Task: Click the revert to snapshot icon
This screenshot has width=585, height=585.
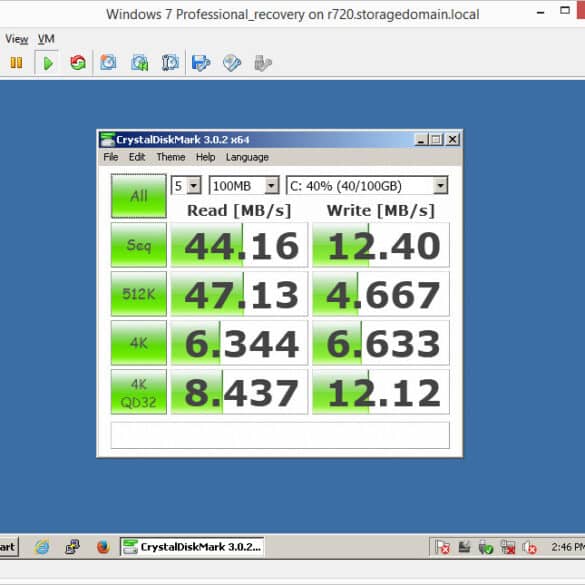Action: 140,63
